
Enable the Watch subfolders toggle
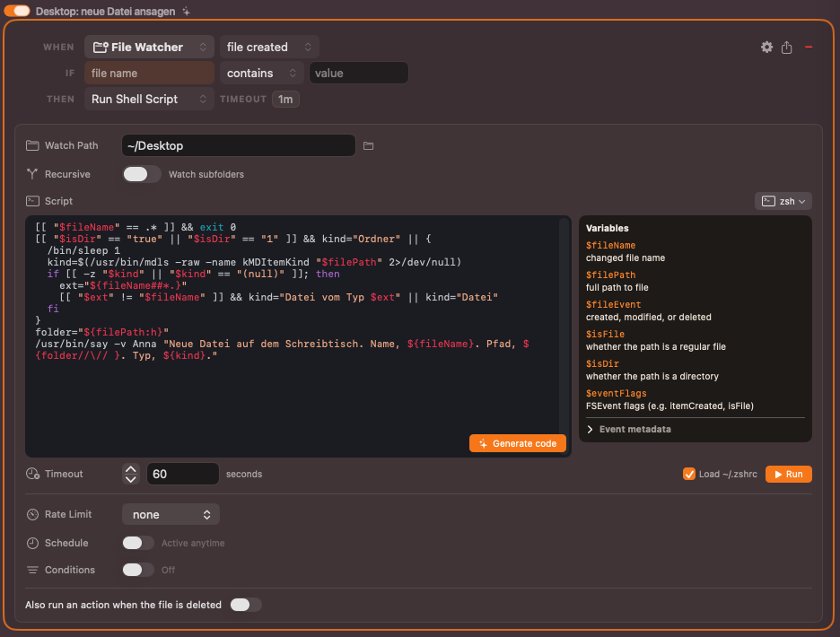click(142, 174)
